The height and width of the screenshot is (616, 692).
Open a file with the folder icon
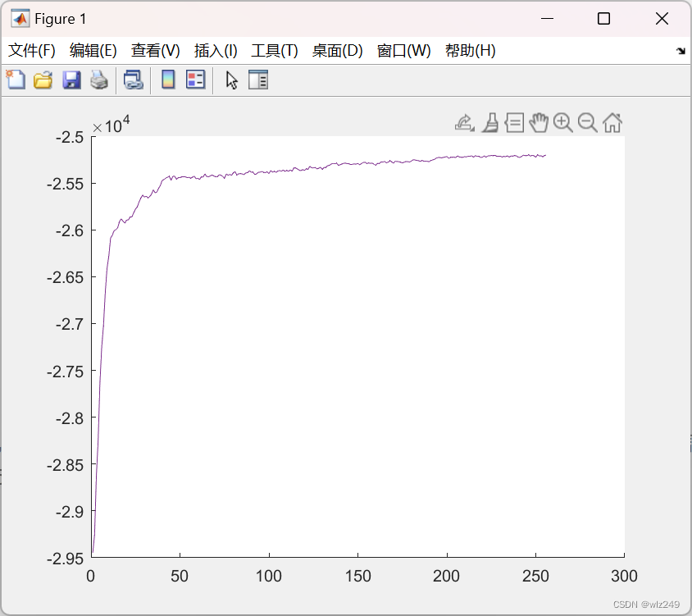tap(43, 80)
